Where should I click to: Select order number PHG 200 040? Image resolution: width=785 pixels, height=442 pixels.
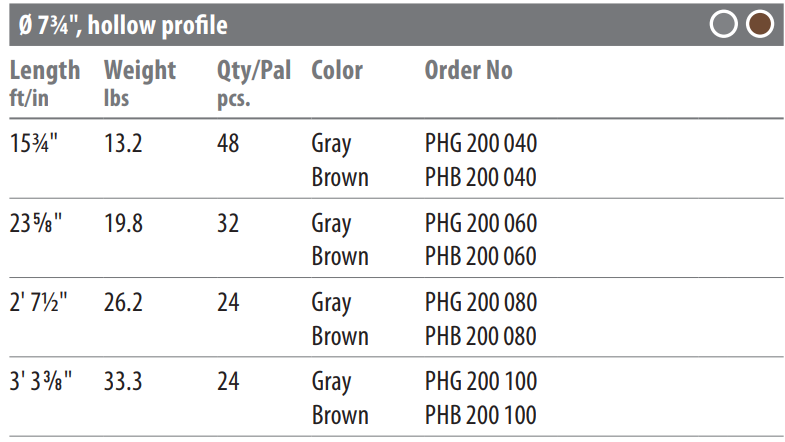click(481, 144)
